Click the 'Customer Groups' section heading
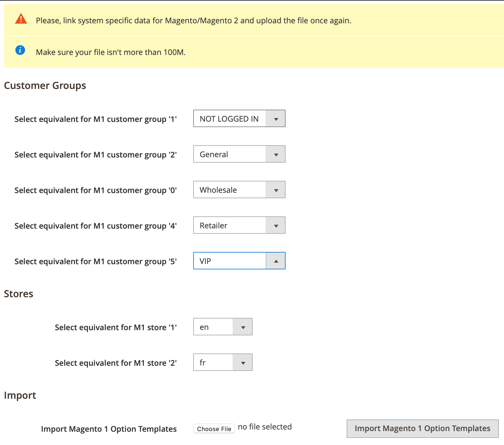 (45, 85)
